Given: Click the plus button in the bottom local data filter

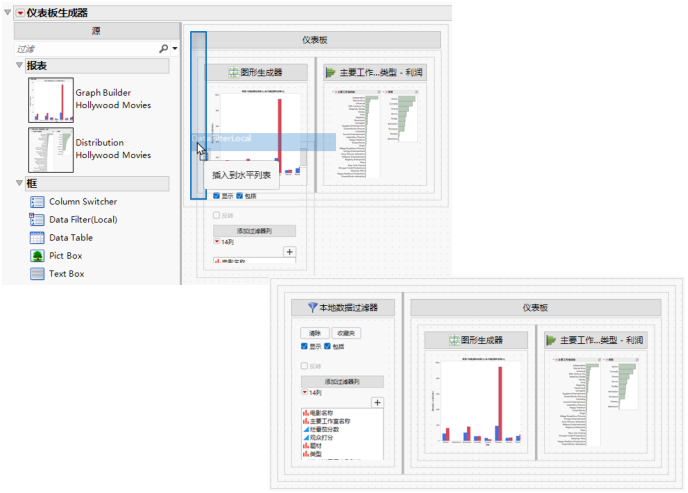Looking at the screenshot, I should point(377,403).
